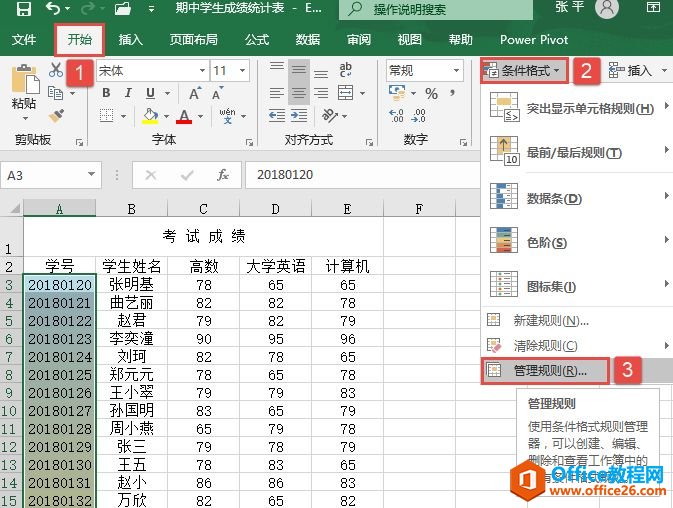Click the Accounting Number Format icon

(x=397, y=92)
